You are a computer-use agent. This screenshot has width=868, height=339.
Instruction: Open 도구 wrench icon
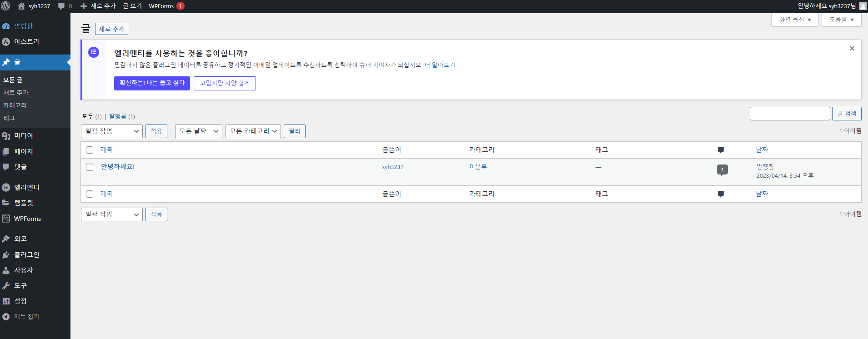click(x=6, y=285)
